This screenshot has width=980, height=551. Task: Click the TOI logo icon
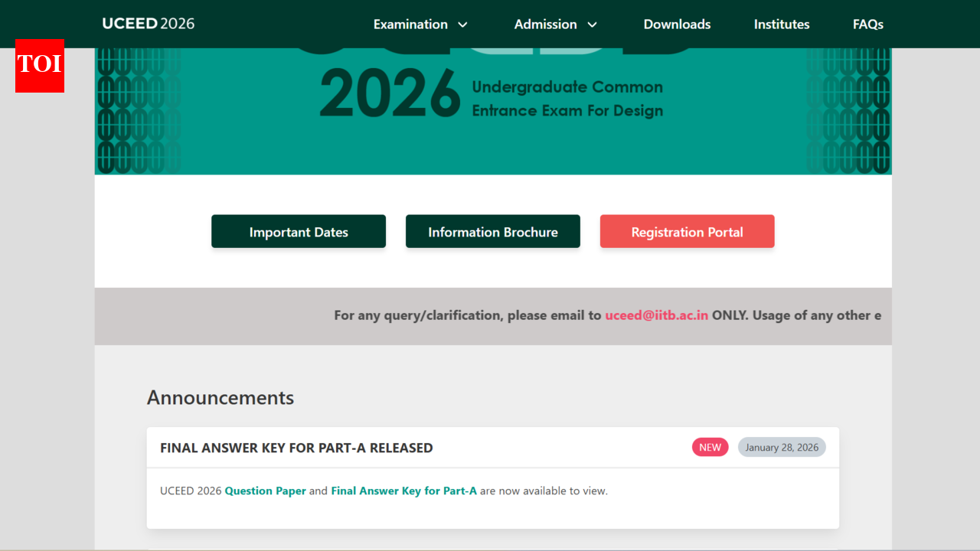click(39, 67)
